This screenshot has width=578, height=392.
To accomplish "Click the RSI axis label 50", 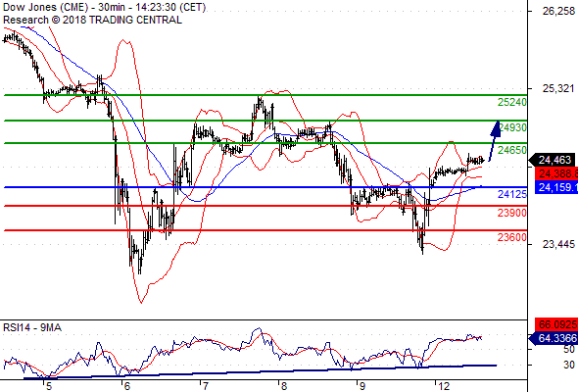I will coord(569,349).
